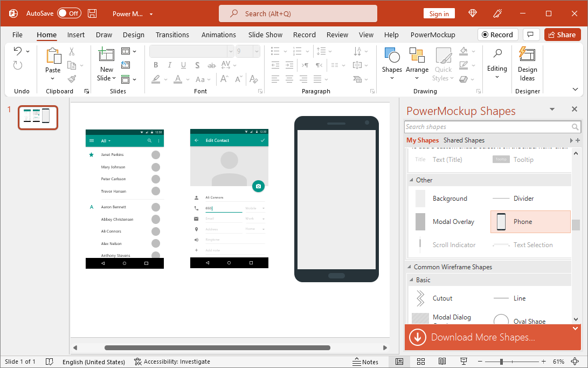Toggle Bold formatting
Image resolution: width=588 pixels, height=368 pixels.
(156, 65)
